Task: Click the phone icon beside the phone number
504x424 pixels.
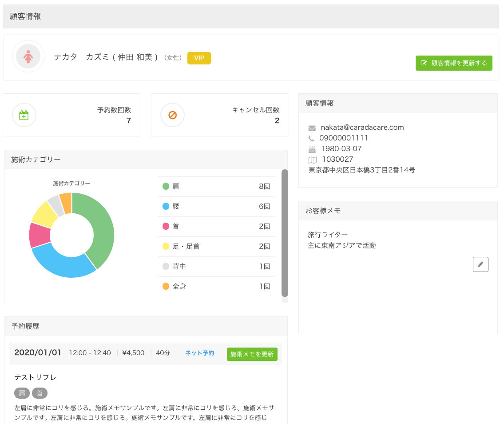Action: pyautogui.click(x=311, y=139)
